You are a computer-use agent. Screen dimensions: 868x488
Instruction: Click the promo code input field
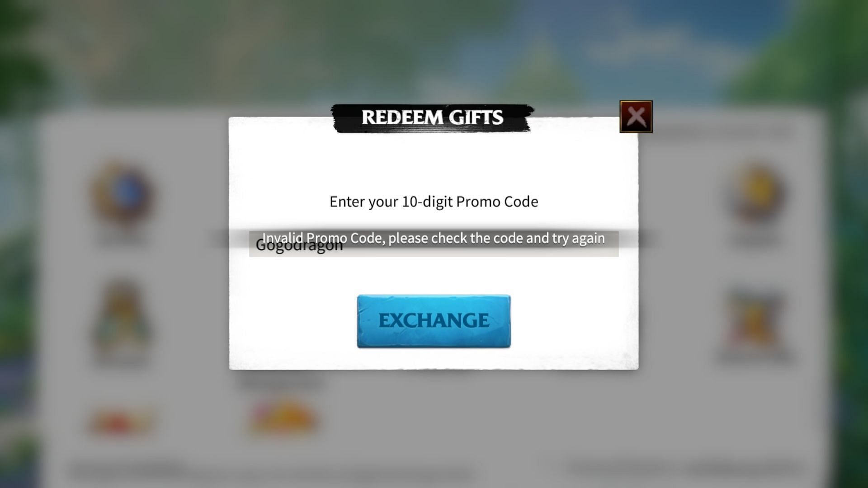434,244
